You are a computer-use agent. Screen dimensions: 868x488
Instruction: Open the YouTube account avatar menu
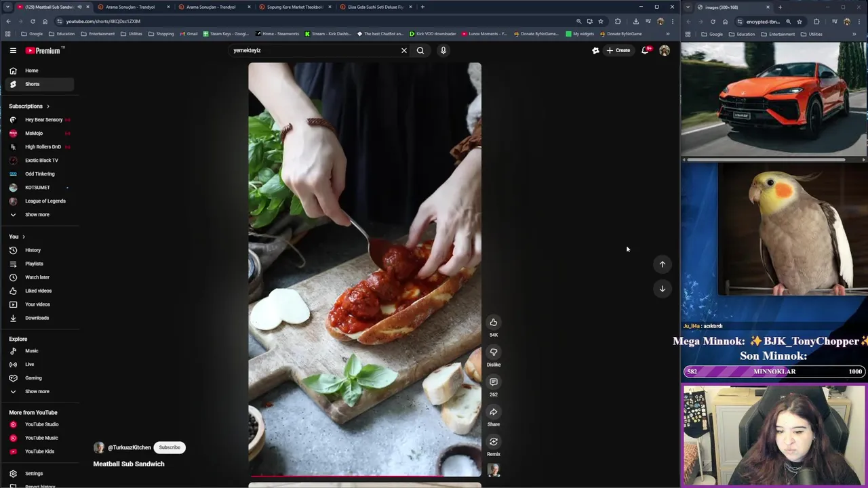tap(665, 50)
